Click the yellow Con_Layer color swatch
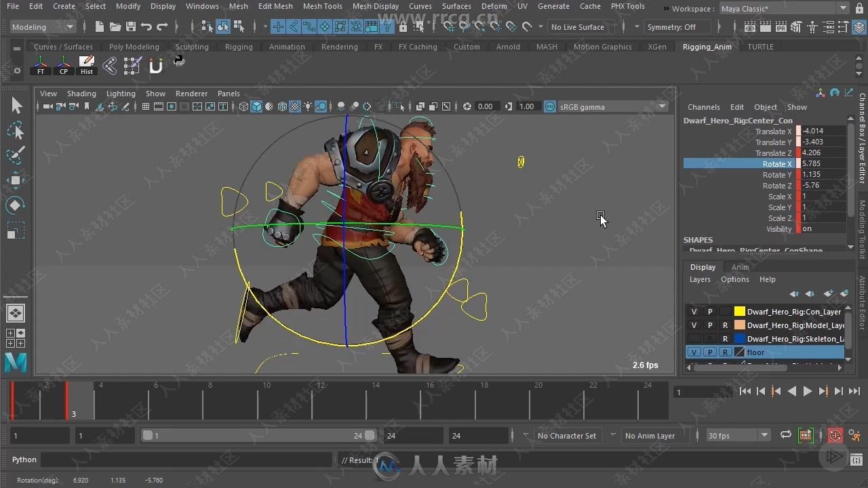Screen dimensions: 868x488 pyautogui.click(x=740, y=312)
